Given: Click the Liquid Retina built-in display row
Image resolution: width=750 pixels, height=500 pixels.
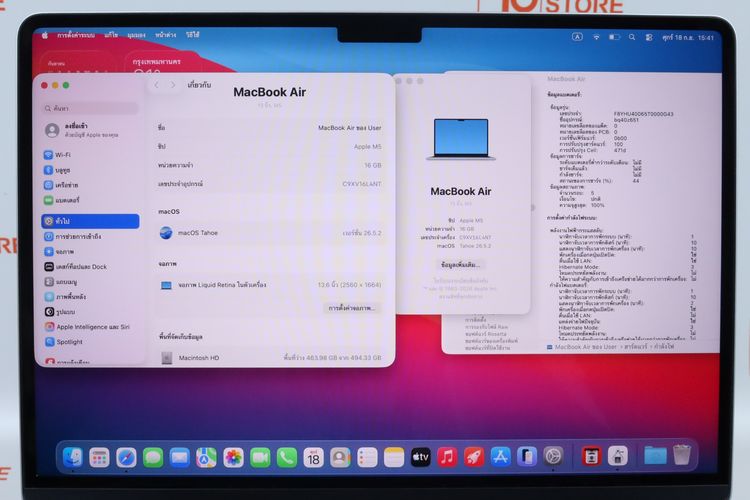Looking at the screenshot, I should [270, 285].
